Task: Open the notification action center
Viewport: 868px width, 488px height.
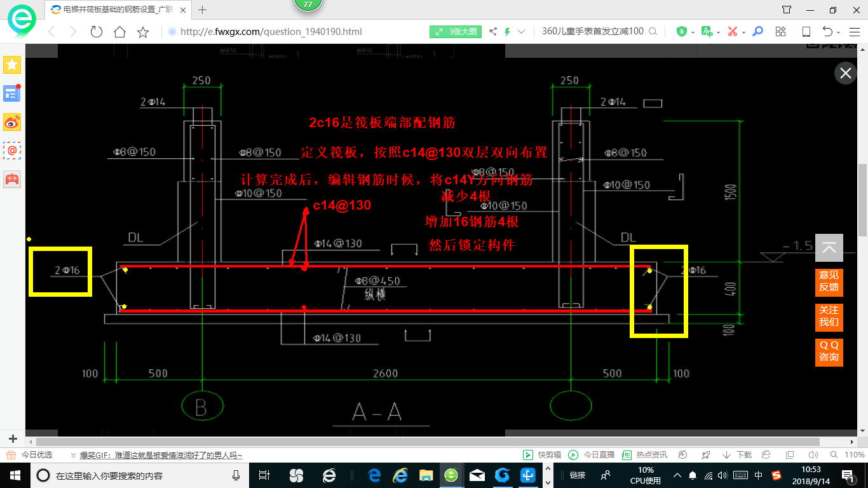Action: [848, 475]
